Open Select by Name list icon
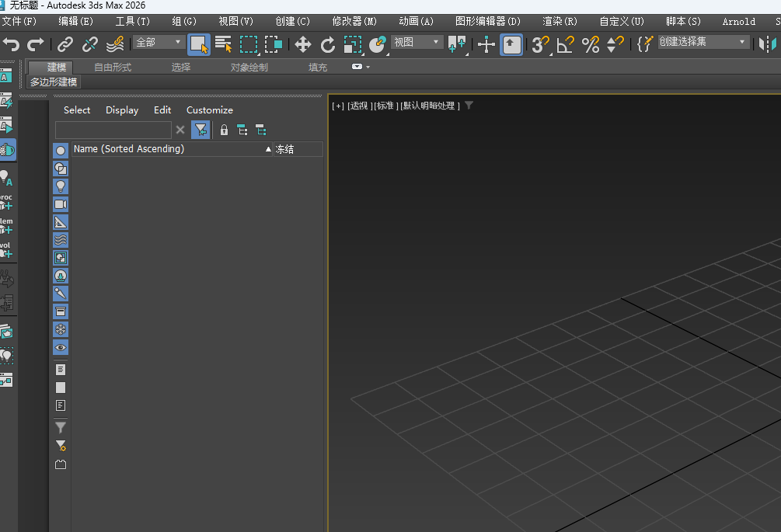Viewport: 781px width, 532px height. pos(224,44)
